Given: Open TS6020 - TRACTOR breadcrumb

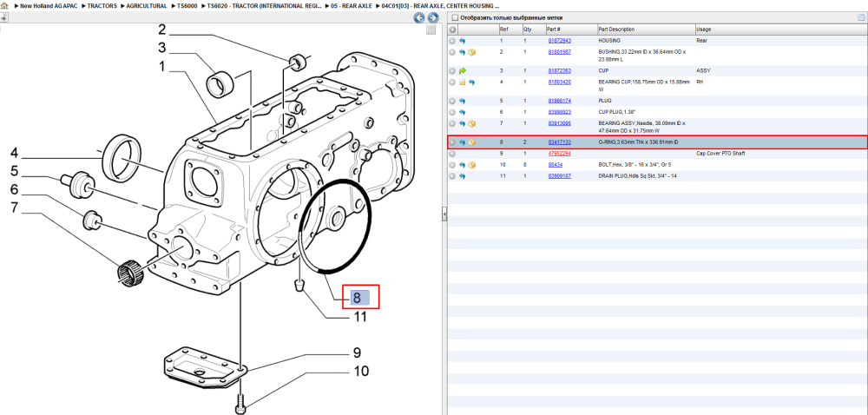Looking at the screenshot, I should (264, 5).
